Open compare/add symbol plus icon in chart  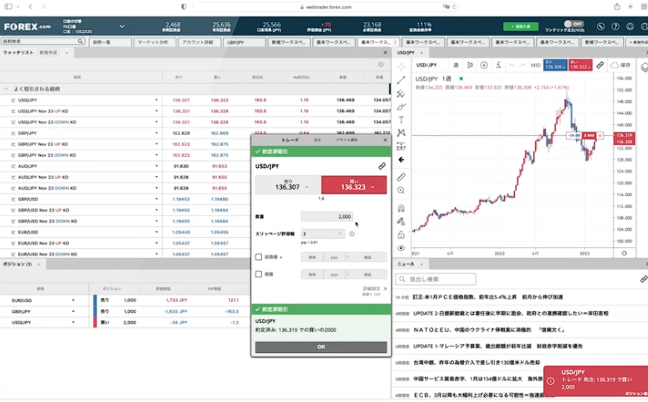point(484,65)
